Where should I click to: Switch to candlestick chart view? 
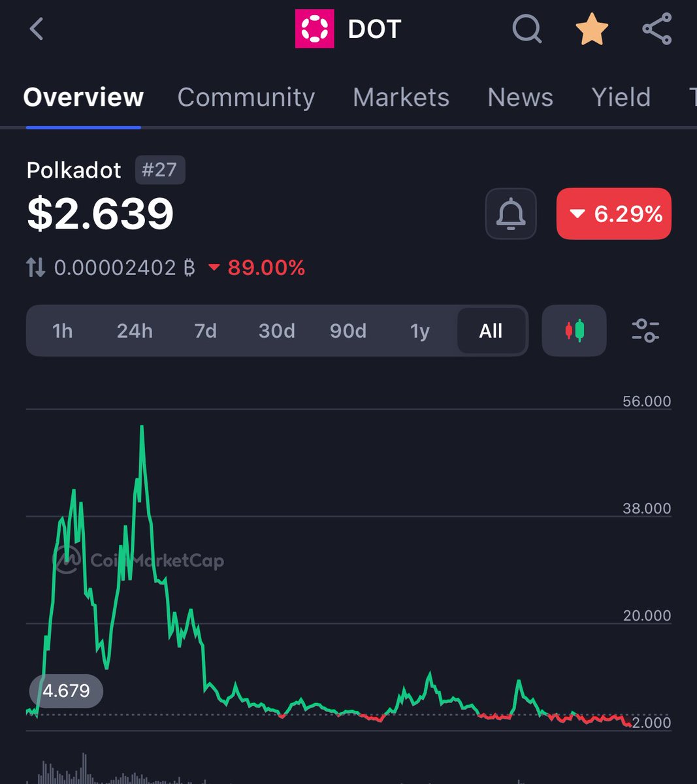[574, 331]
